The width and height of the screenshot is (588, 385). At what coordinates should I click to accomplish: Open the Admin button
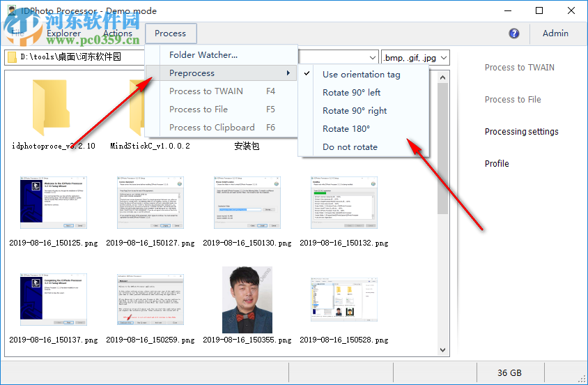pos(555,33)
